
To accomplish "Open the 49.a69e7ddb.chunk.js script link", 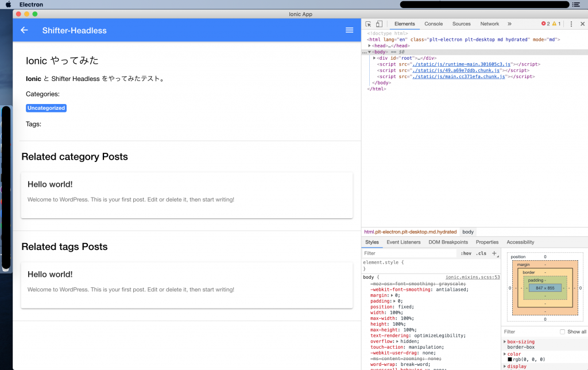I will tap(456, 71).
